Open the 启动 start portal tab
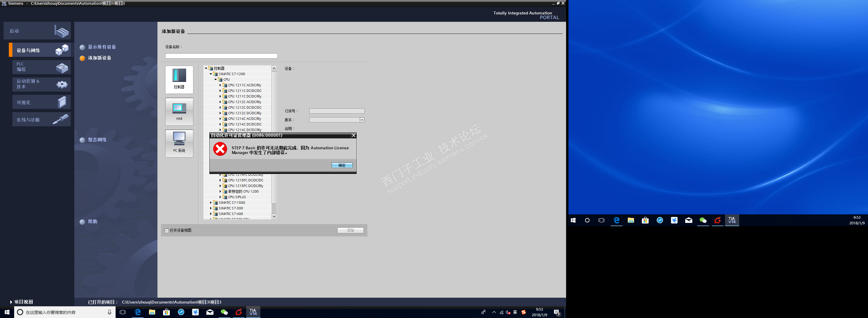Viewport: 868px width, 318px height. [37, 31]
